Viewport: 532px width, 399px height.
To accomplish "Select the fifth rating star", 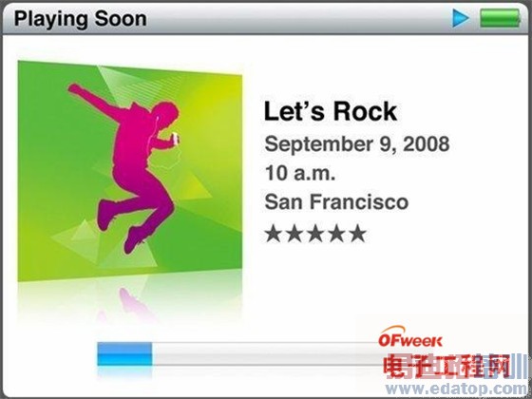I will 357,234.
